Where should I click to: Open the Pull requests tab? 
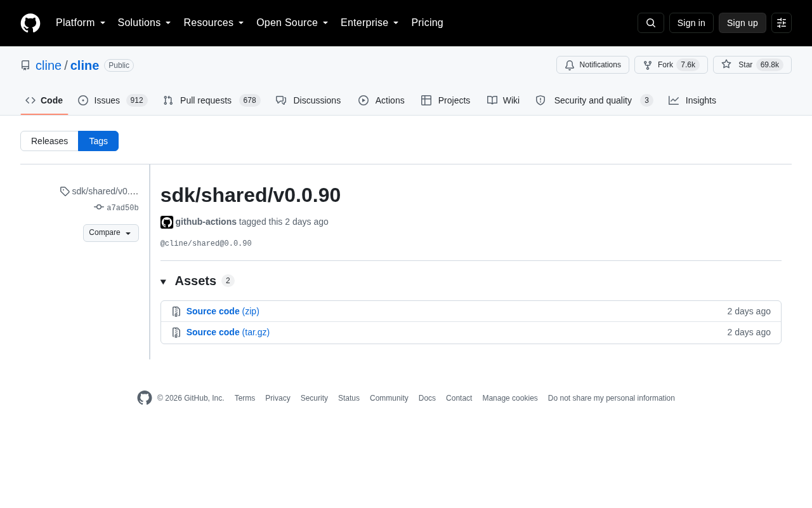pyautogui.click(x=211, y=100)
